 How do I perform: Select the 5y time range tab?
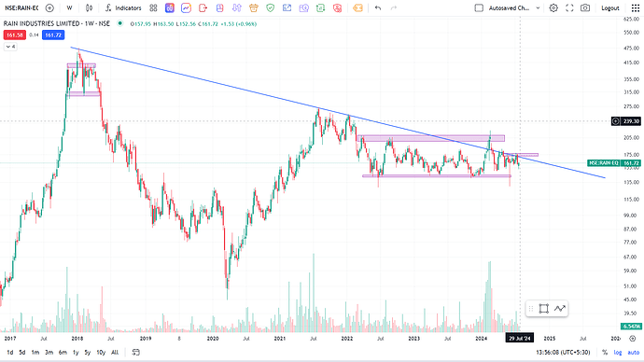click(x=88, y=352)
